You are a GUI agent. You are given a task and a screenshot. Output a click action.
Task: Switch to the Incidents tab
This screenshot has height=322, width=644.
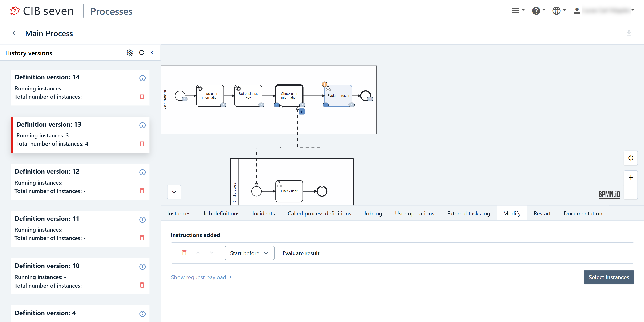tap(263, 213)
